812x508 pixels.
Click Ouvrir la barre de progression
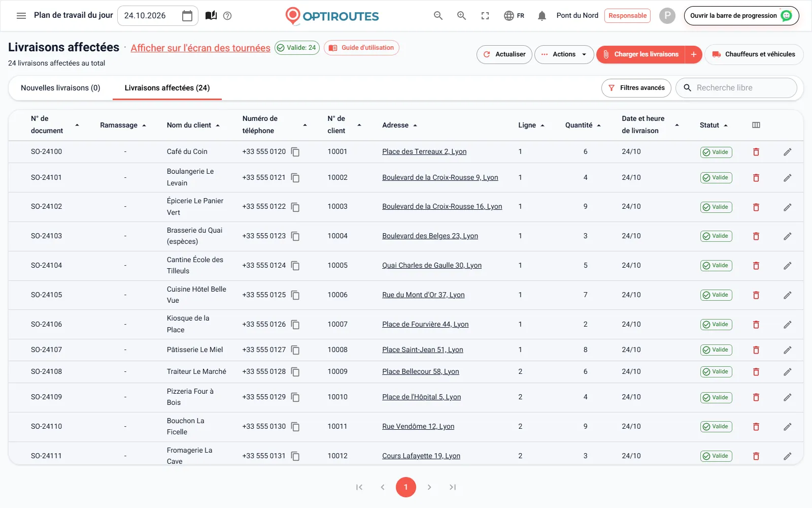click(741, 16)
